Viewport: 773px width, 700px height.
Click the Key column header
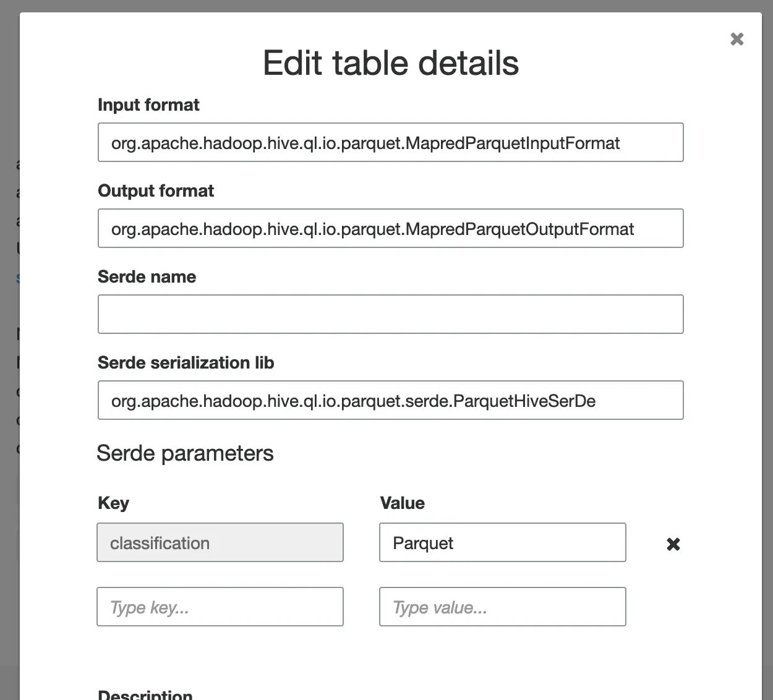click(x=113, y=503)
